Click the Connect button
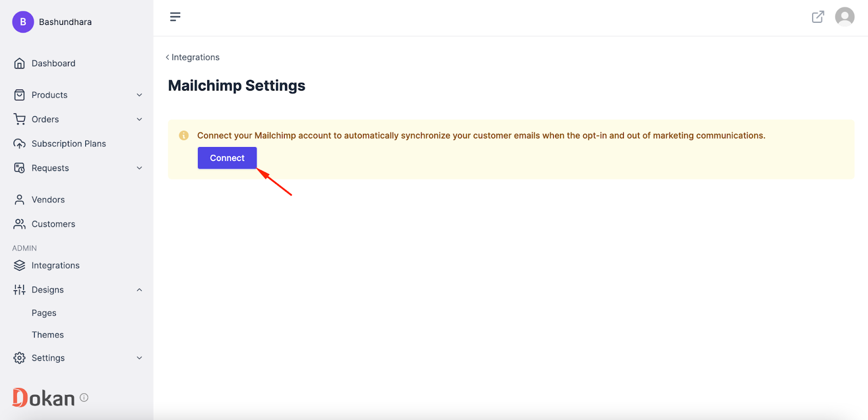 [227, 158]
